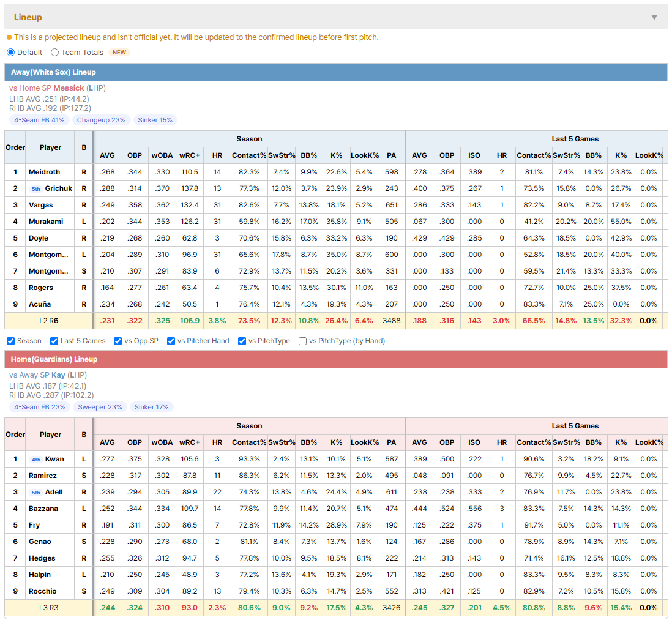Click the Away(White Sox) Lineup header bar

pos(336,72)
